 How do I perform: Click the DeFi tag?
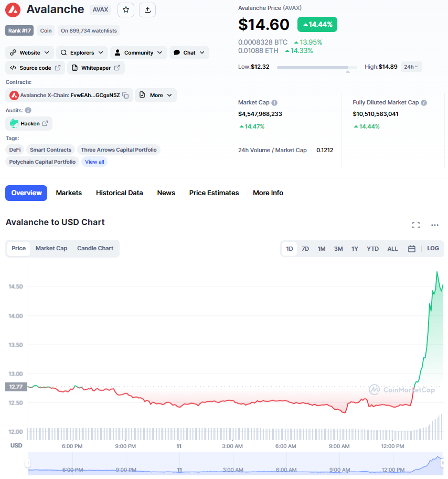pyautogui.click(x=15, y=150)
